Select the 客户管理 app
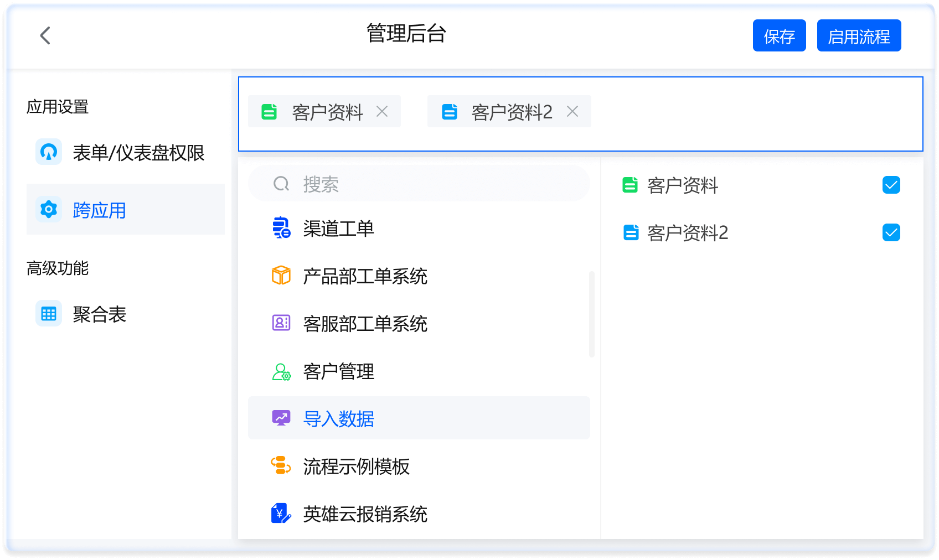This screenshot has height=560, width=939. click(x=419, y=371)
